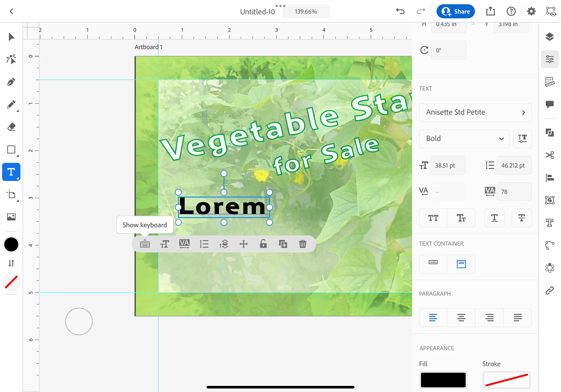The image size is (561, 392).
Task: Tap the Show keyboard icon
Action: click(x=145, y=244)
